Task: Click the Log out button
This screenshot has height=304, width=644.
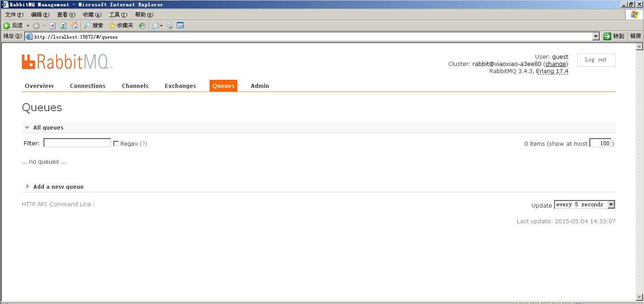Action: (596, 60)
